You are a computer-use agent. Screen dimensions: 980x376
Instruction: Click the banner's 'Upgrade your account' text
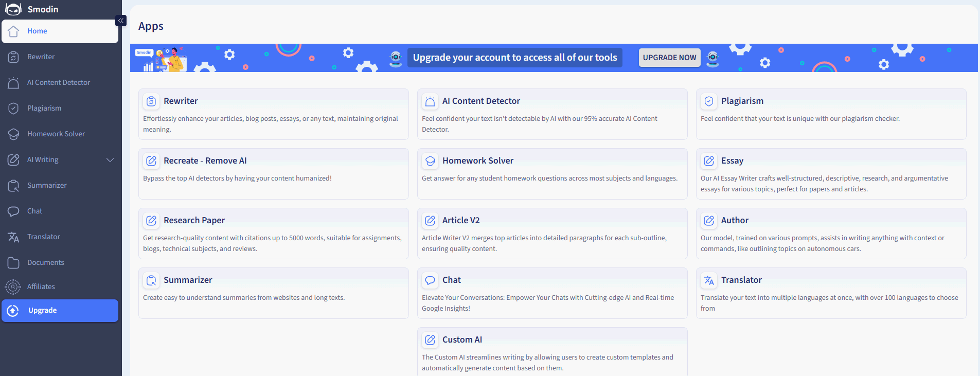point(515,58)
